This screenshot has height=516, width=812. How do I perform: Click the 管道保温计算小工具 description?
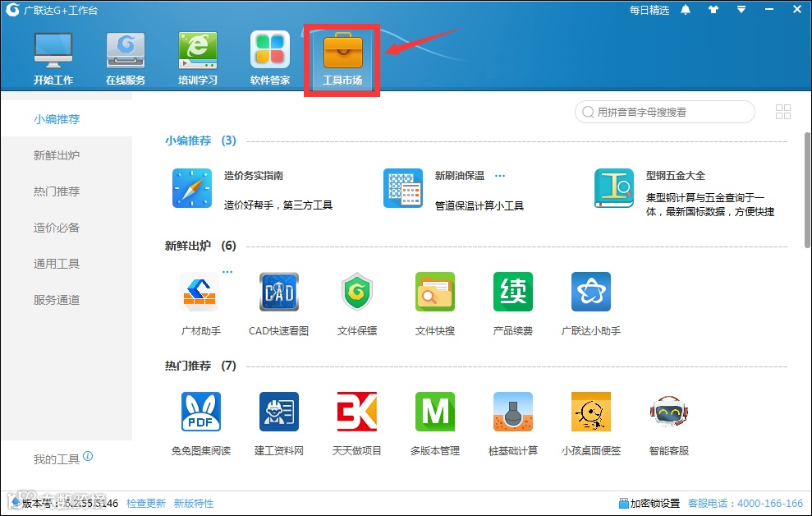click(479, 206)
